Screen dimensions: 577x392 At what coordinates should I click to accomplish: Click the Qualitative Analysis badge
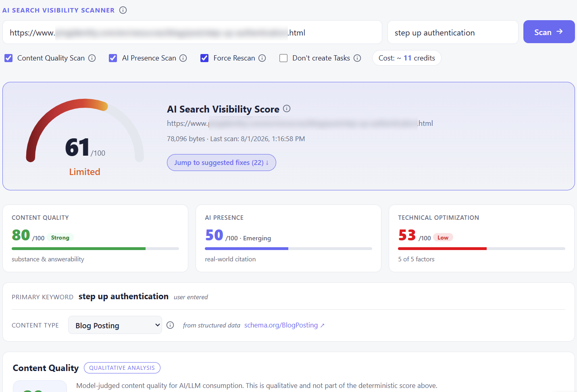coord(122,368)
